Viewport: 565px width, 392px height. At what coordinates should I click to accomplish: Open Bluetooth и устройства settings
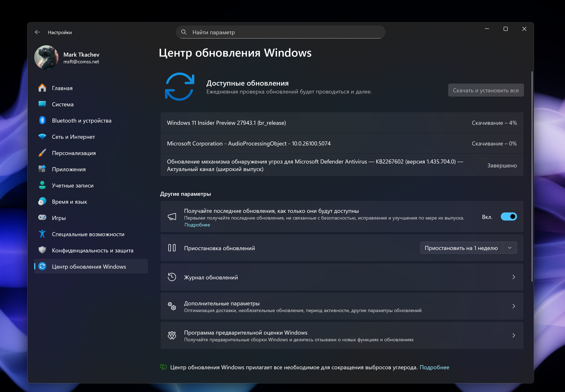coord(42,120)
